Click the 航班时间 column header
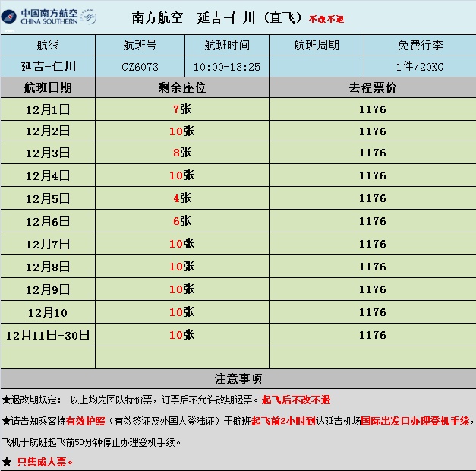This screenshot has height=471, width=476. tap(227, 45)
